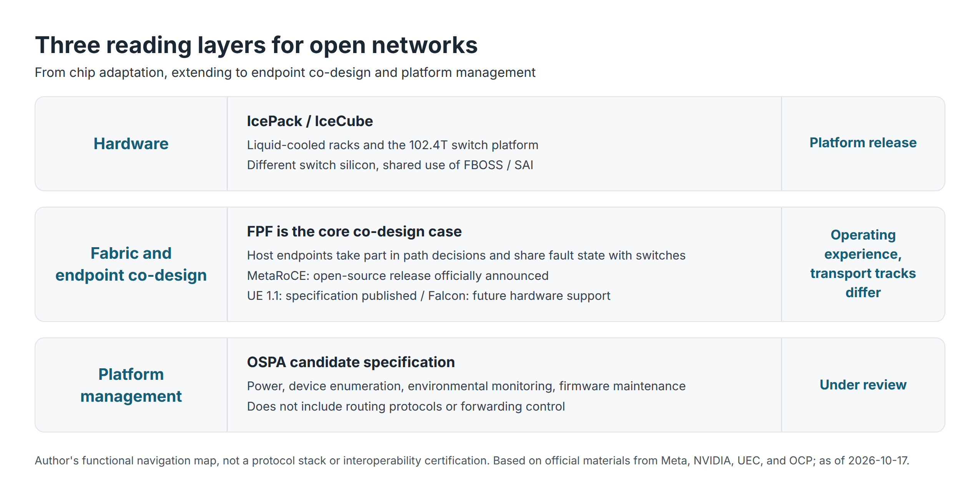This screenshot has height=494, width=980.
Task: Click the subtitle starting 'From chip adaptation'
Action: point(285,72)
